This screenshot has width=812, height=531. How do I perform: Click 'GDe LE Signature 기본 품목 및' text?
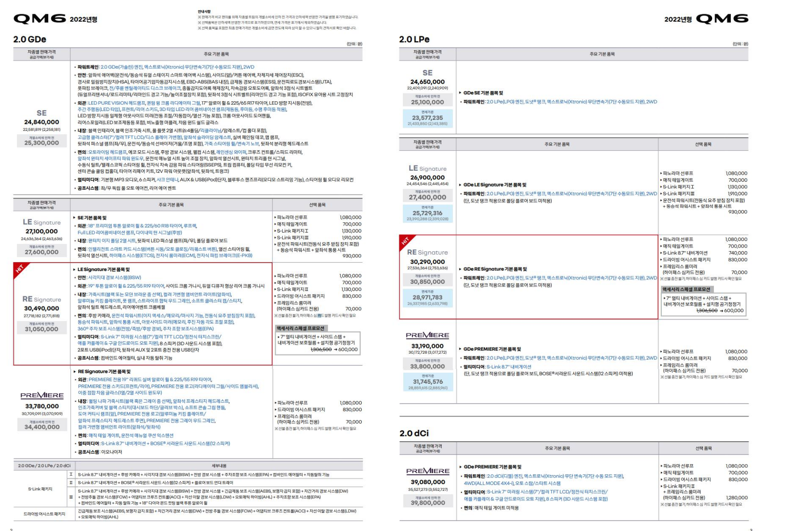[495, 185]
